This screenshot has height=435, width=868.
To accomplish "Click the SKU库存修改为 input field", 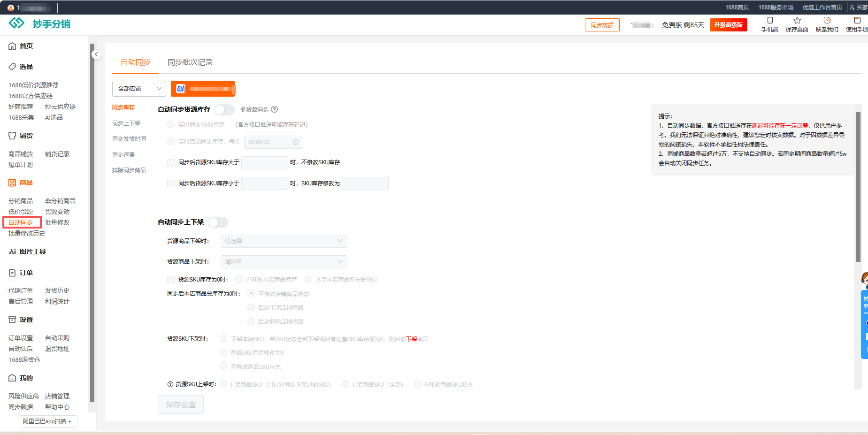I will (x=365, y=183).
